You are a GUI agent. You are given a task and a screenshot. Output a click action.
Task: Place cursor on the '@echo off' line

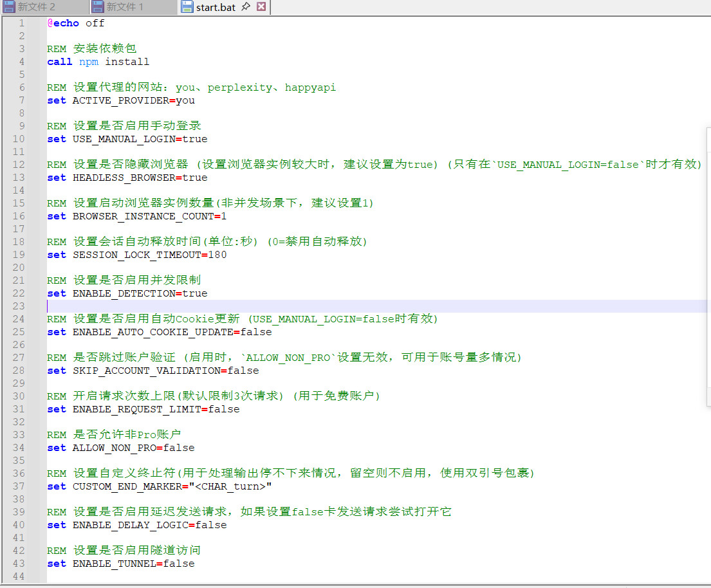click(75, 23)
